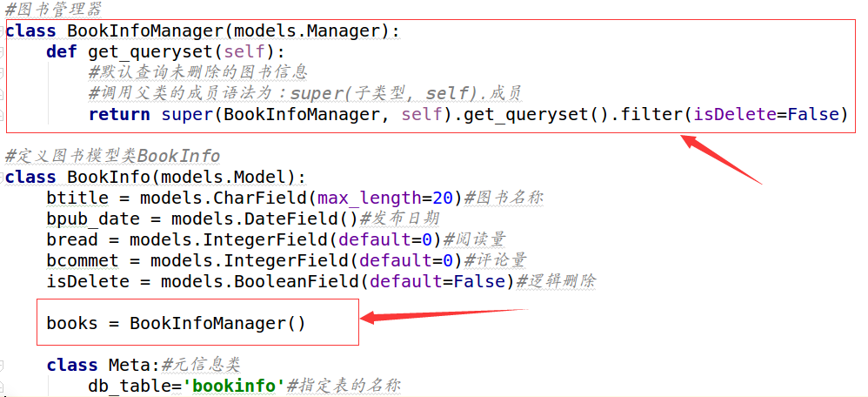
Task: Click BookInfoManager() in the books assignment
Action: coord(217,323)
